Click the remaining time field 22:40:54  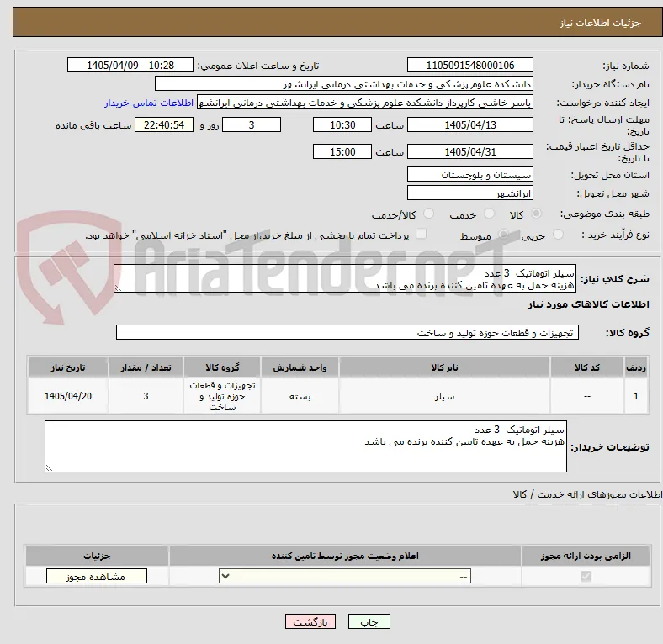click(x=164, y=124)
